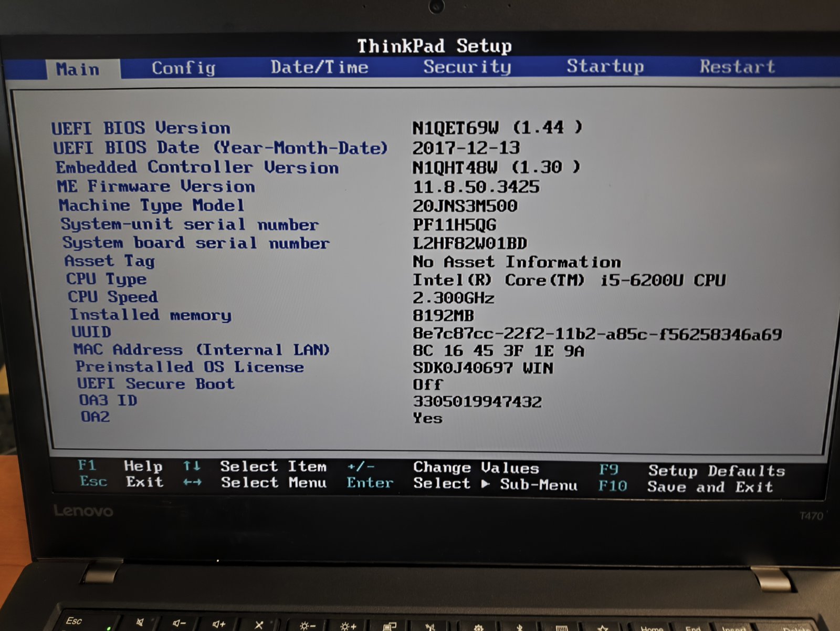Click the MAC Address (Internal LAN) label
Screen dimensions: 840x631
(x=202, y=349)
